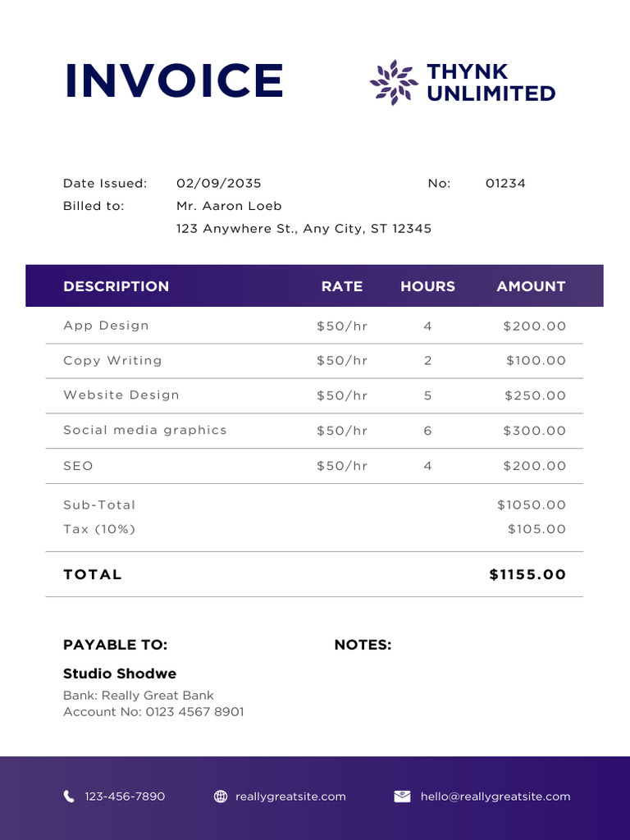Click the phone icon in footer
This screenshot has height=840, width=630.
pos(69,796)
